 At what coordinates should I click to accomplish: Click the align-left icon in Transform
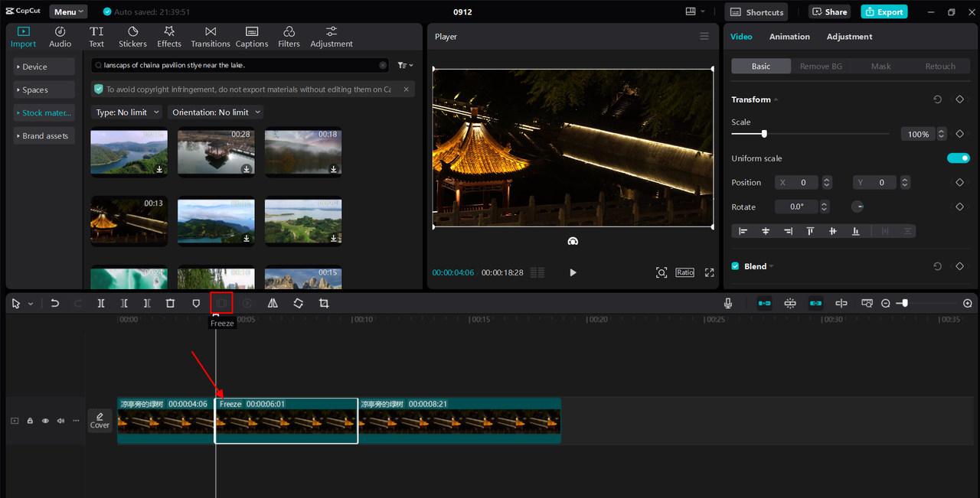click(x=743, y=231)
